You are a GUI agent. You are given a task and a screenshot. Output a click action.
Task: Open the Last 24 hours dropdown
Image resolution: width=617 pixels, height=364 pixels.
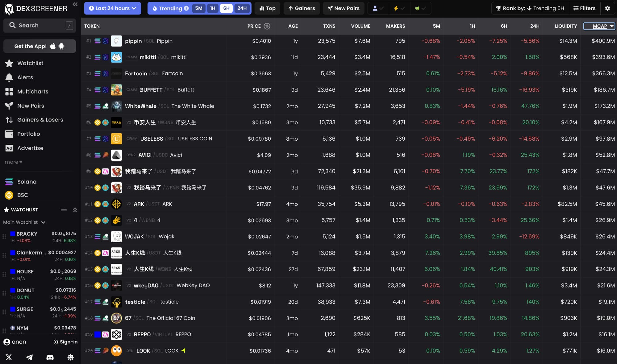pos(112,8)
